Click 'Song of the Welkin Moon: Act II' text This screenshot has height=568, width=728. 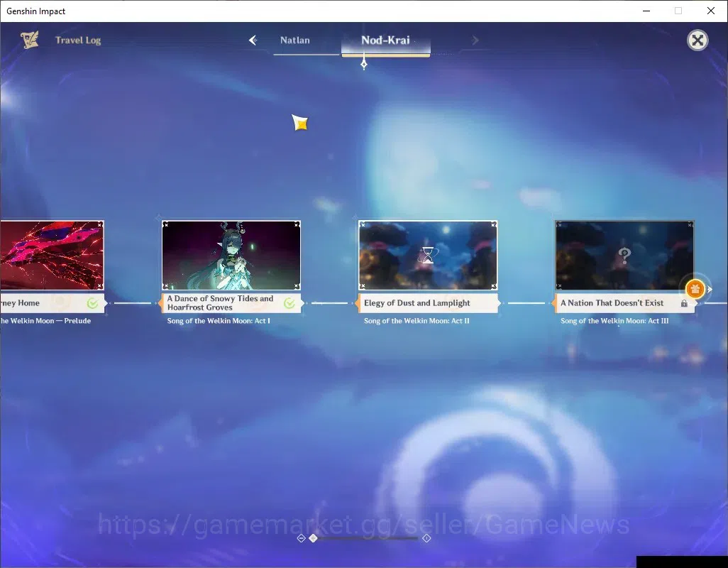[417, 320]
